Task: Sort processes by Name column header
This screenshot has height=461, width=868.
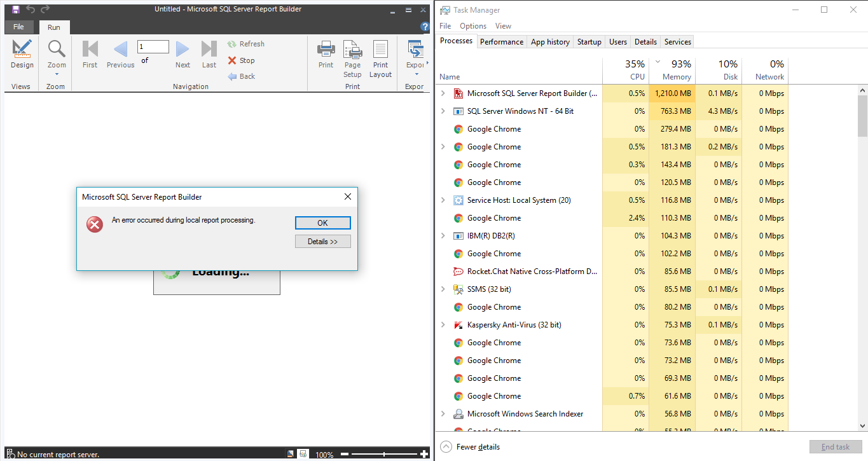Action: pyautogui.click(x=520, y=70)
